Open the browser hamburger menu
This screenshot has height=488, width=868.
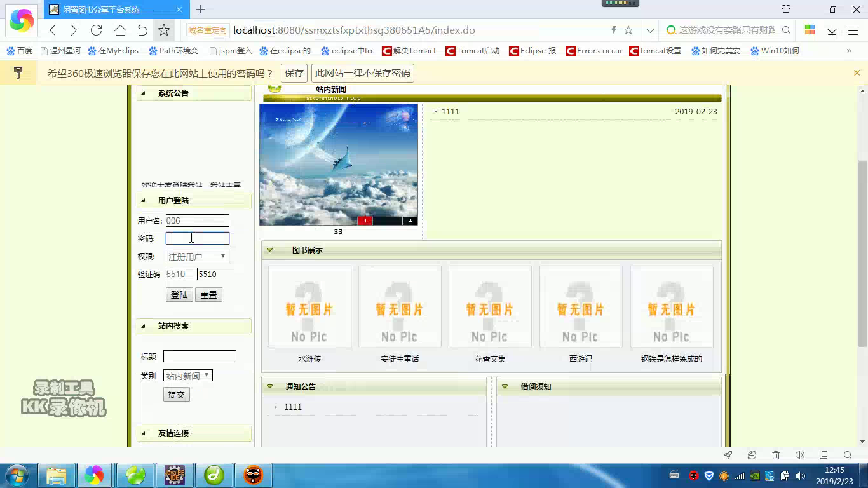pyautogui.click(x=853, y=30)
